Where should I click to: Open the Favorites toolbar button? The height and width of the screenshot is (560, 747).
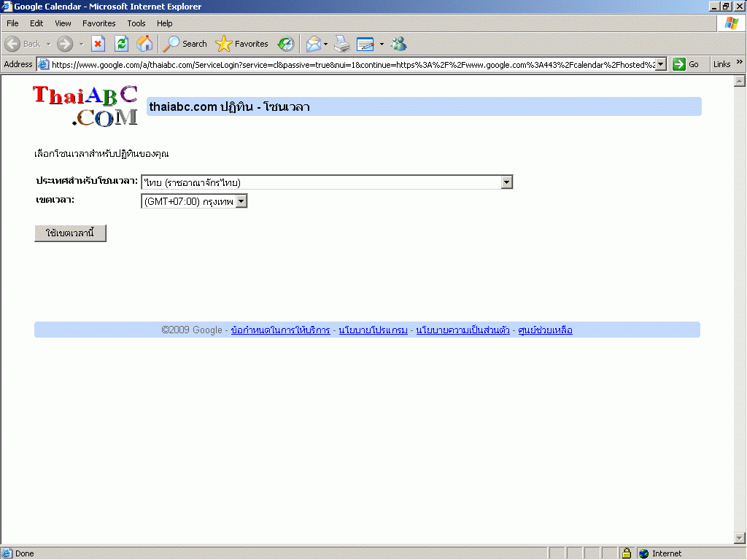point(242,44)
